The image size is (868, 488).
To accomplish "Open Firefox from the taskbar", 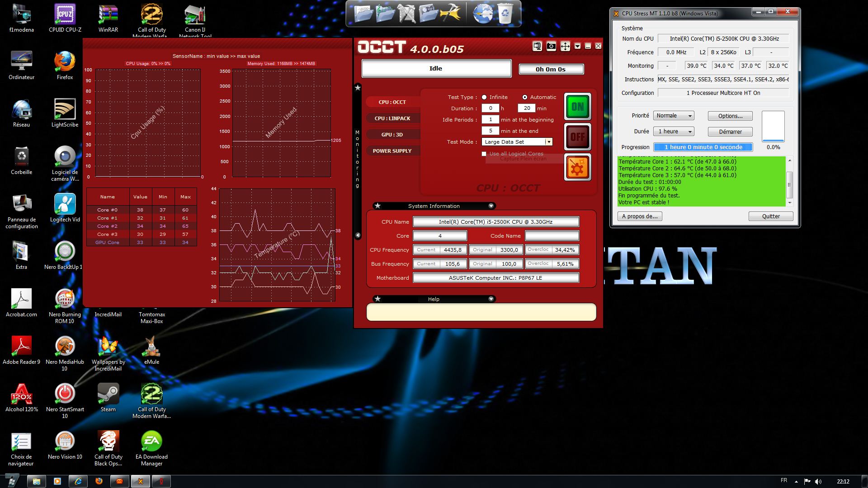I will click(x=99, y=481).
